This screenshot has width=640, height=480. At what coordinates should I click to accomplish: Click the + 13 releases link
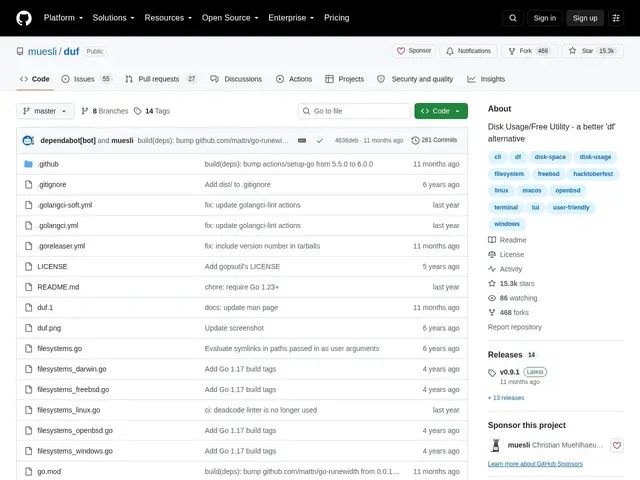506,398
